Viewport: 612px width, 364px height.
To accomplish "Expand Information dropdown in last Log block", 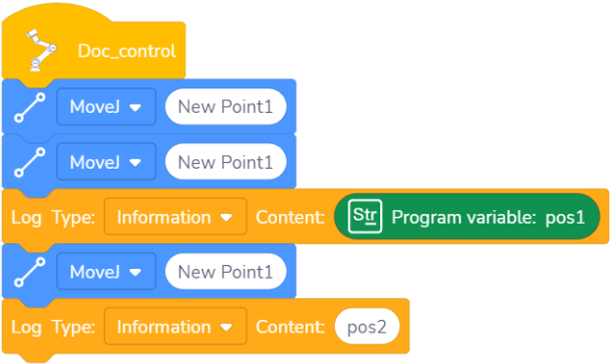I will [175, 327].
